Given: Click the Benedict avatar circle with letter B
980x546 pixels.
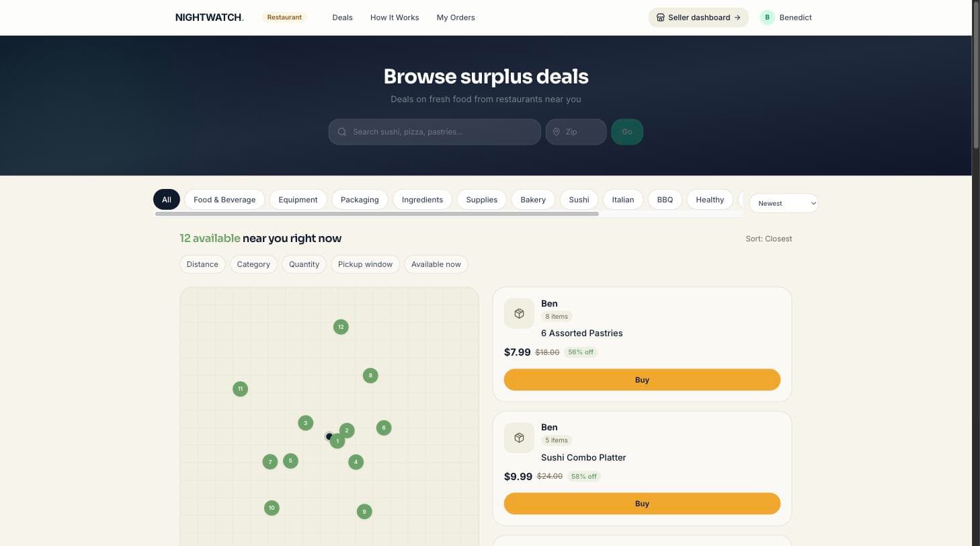Looking at the screenshot, I should tap(767, 17).
